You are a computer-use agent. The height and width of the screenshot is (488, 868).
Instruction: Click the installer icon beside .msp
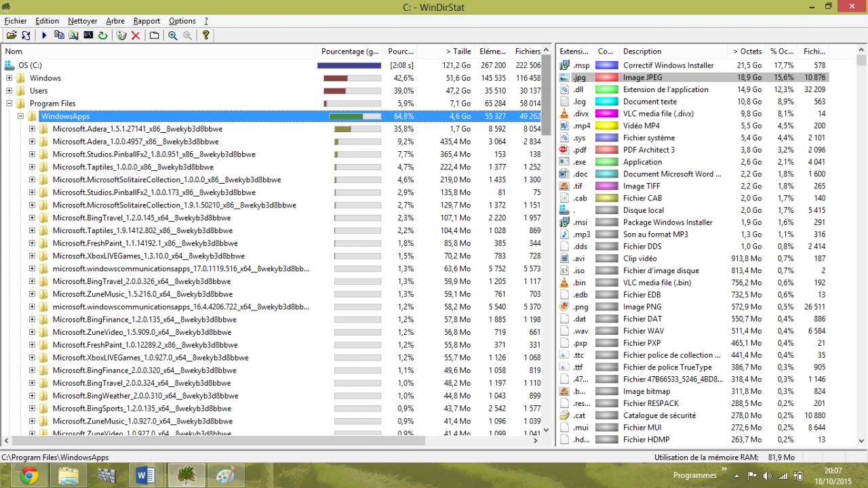(x=565, y=66)
